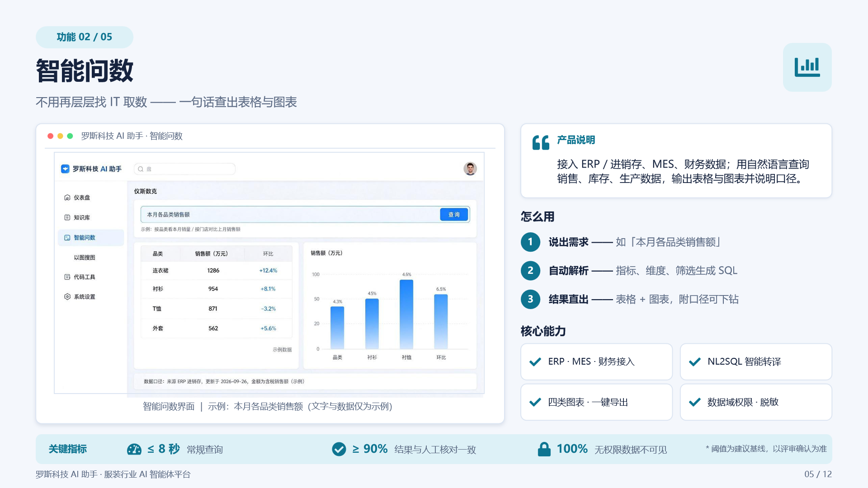Screen dimensions: 868x488
Task: Click the quotation mark icon beside 产品说明
Action: 541,143
